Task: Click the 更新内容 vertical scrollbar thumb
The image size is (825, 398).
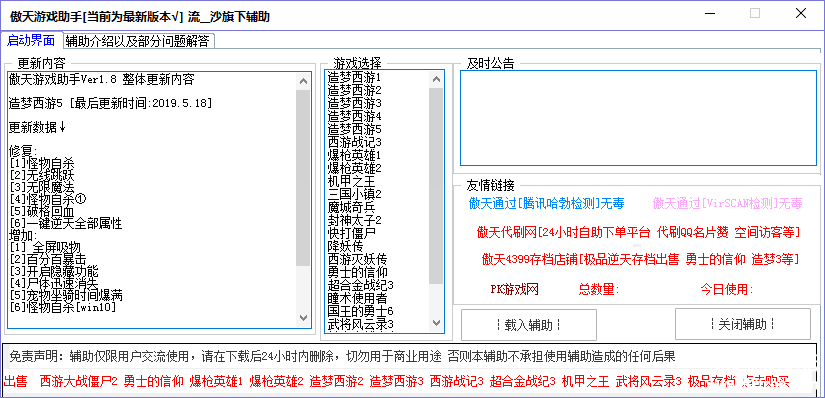Action: point(303,177)
